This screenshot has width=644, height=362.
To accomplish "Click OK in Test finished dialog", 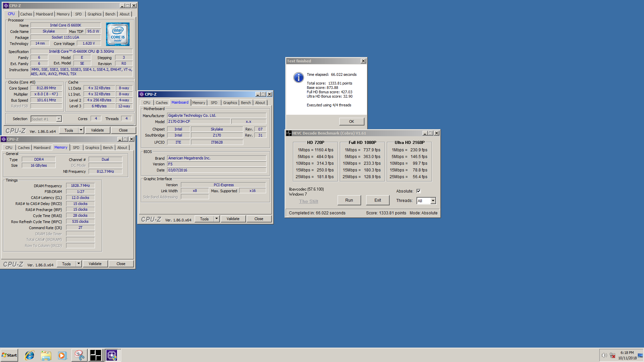I will (351, 121).
